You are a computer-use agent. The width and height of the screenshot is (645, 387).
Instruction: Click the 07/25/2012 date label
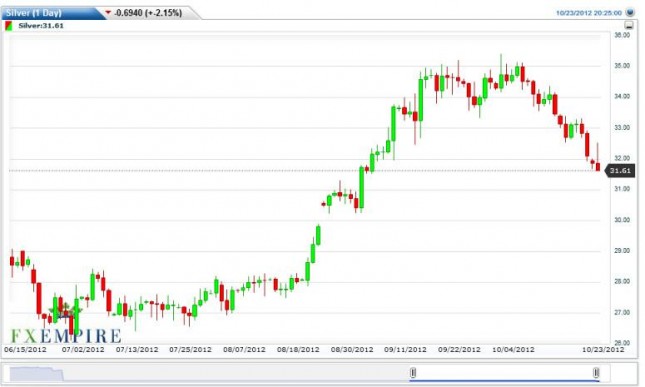[x=190, y=350]
